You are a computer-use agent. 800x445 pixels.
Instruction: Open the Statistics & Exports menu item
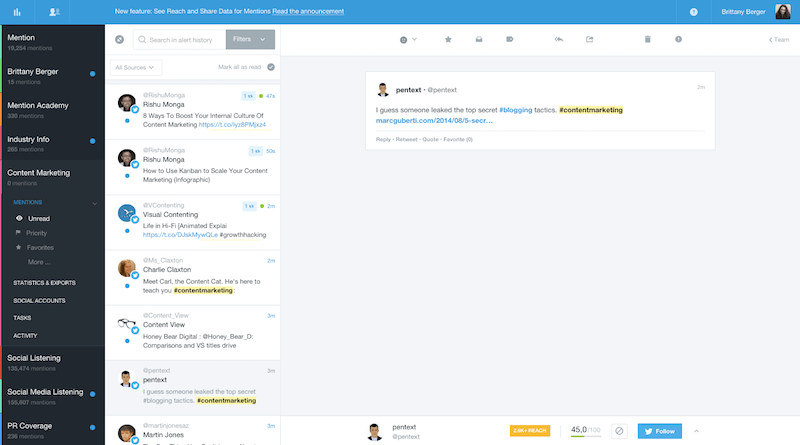tap(44, 283)
